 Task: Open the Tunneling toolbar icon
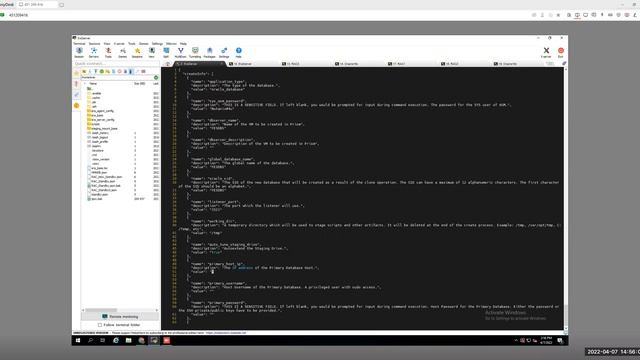195,52
